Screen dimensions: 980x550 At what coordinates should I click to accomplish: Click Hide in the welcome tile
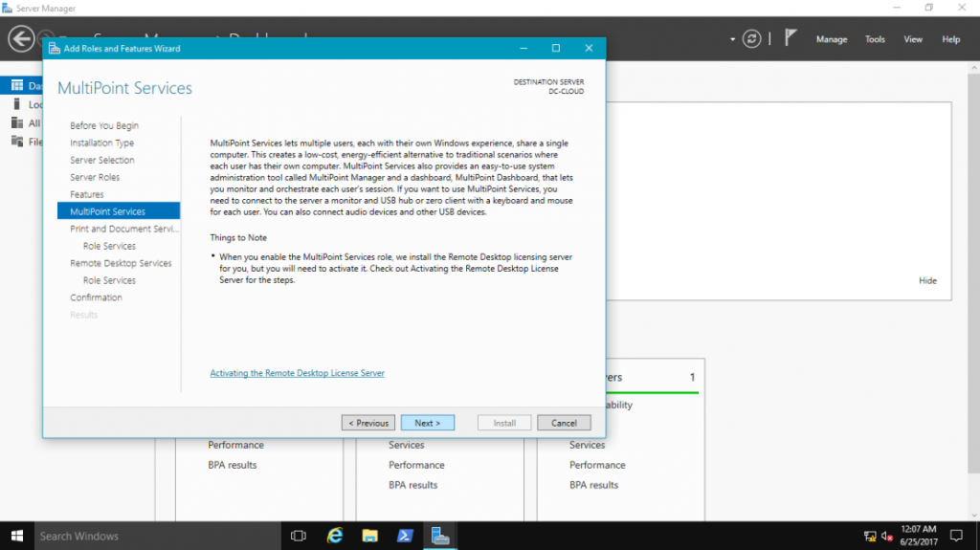[927, 280]
